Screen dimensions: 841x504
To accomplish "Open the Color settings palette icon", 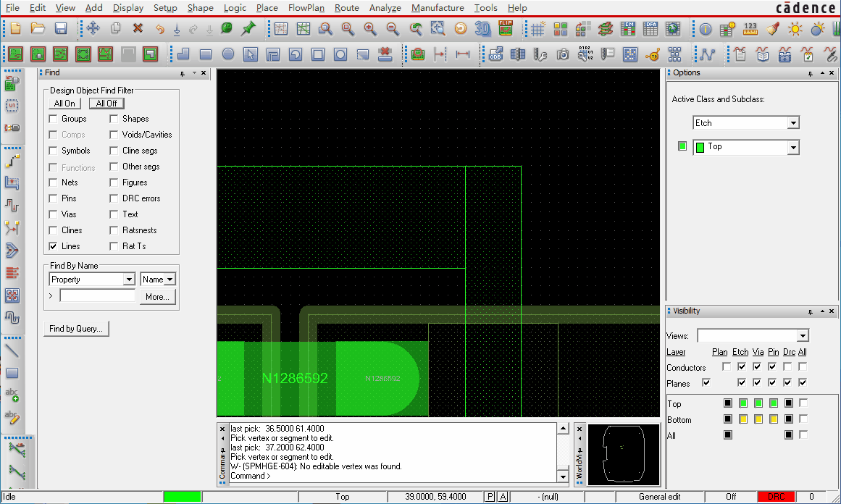I will [561, 28].
